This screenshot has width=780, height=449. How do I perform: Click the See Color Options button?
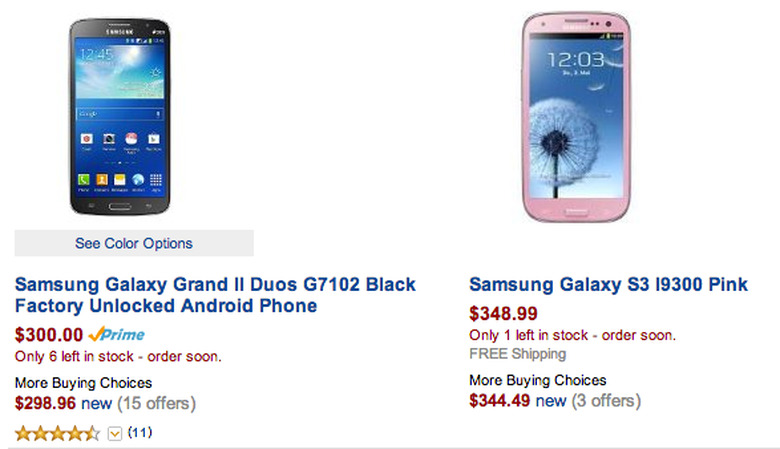tap(134, 243)
